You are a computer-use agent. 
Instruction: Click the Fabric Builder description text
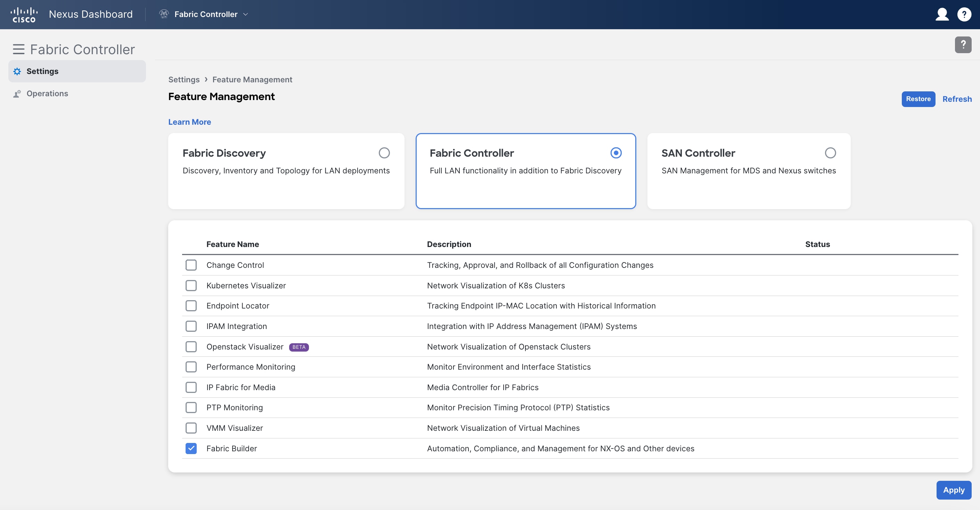pos(561,449)
